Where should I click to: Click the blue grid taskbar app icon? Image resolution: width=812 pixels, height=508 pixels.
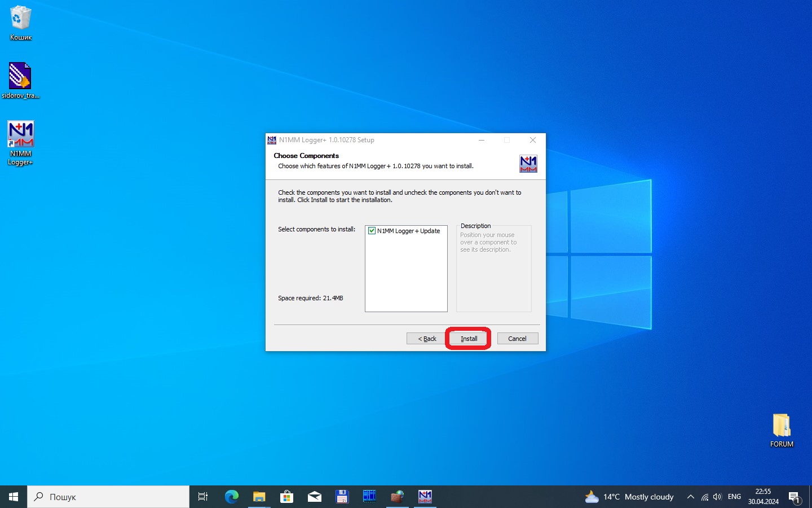pos(369,497)
